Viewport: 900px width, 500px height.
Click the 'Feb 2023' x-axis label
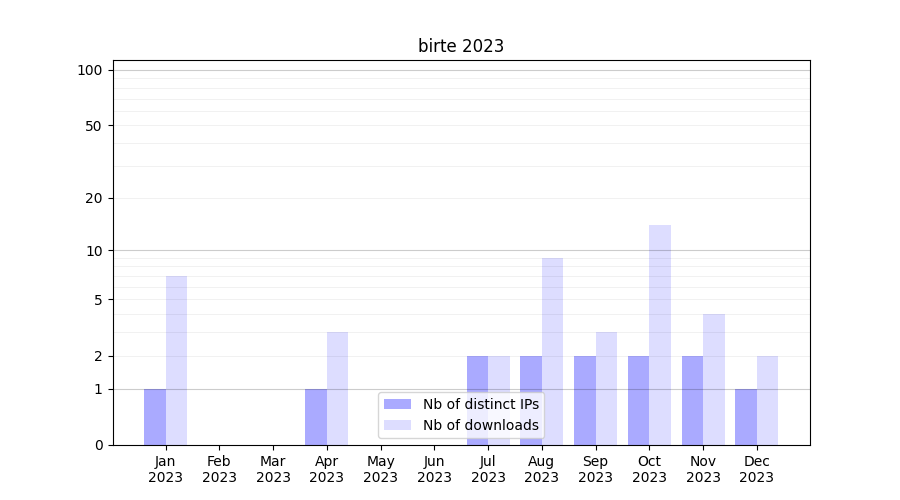[219, 469]
